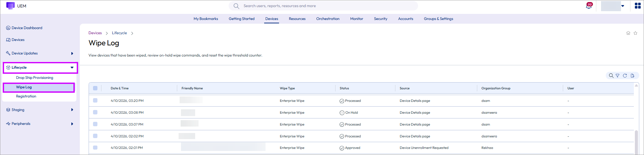Switch to the Orchestration tab
Viewport: 644px width, 155px height.
tap(328, 19)
